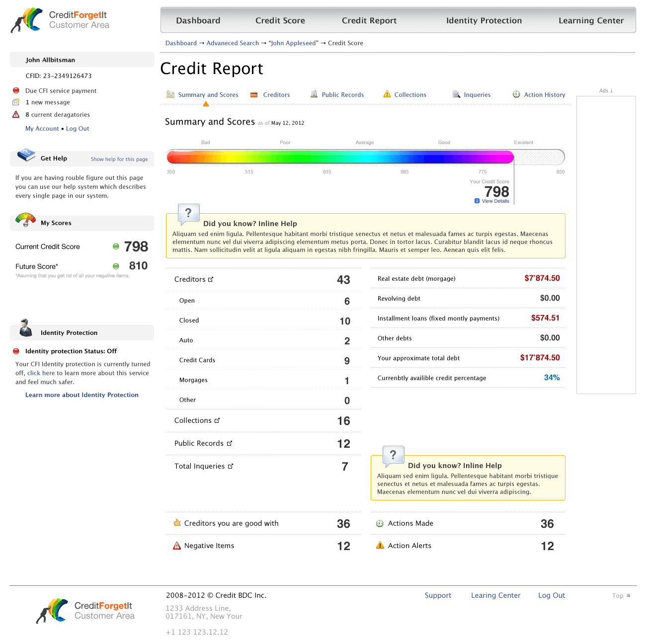
Task: Jump to page Top in footer
Action: [x=621, y=595]
